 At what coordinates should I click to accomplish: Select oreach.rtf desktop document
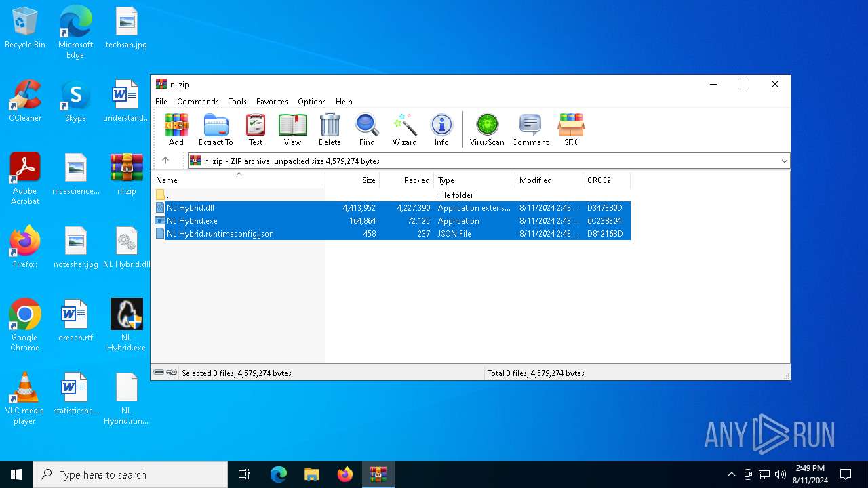75,321
